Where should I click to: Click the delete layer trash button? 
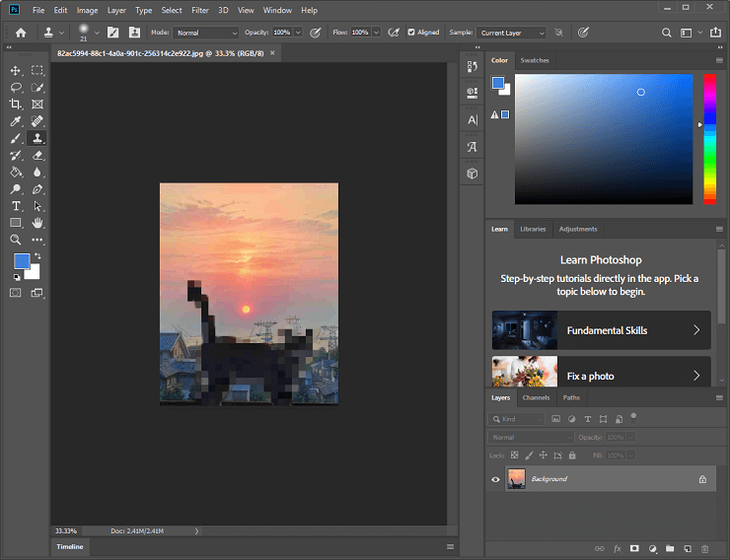point(705,549)
